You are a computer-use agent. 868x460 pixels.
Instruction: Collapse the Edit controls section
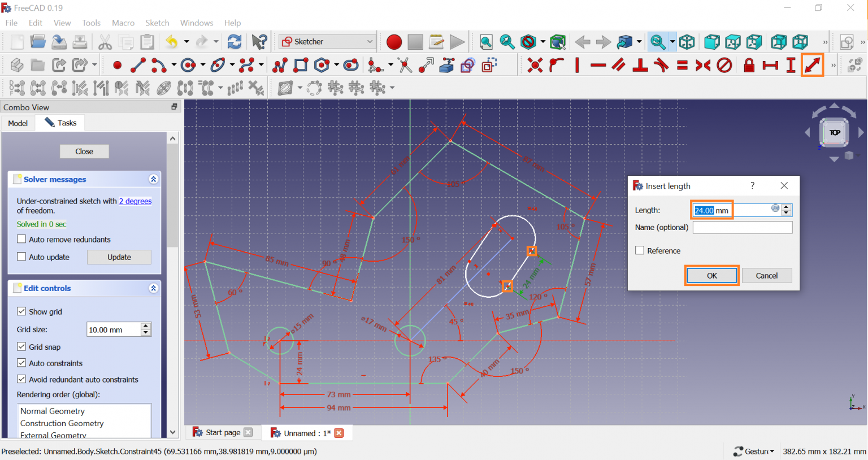153,288
